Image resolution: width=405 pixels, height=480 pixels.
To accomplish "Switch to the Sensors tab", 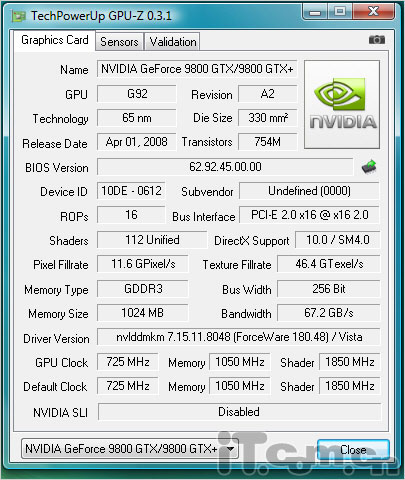I will [119, 42].
